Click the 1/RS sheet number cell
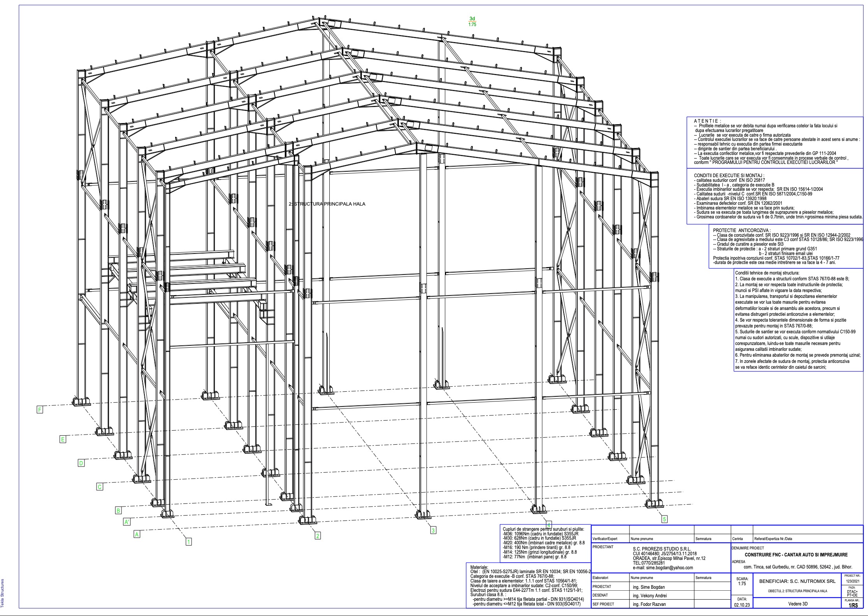Image resolution: width=868 pixels, height=616 pixels. (x=852, y=605)
